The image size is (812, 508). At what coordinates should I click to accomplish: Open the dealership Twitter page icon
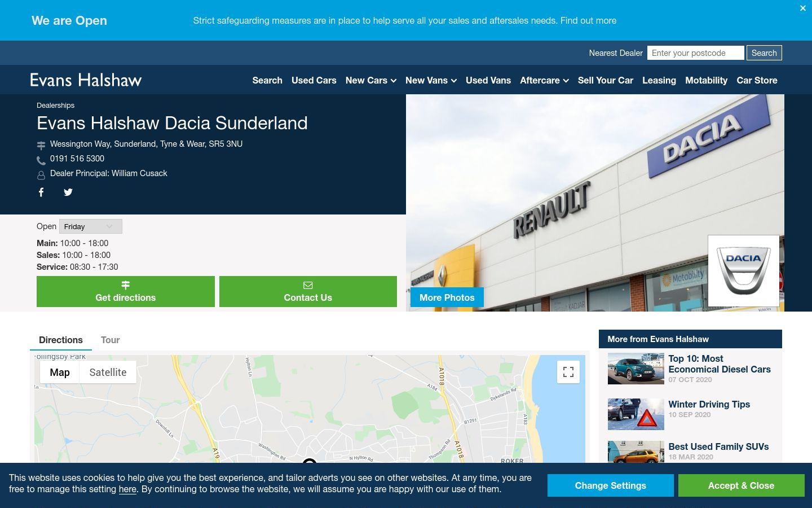(x=68, y=192)
